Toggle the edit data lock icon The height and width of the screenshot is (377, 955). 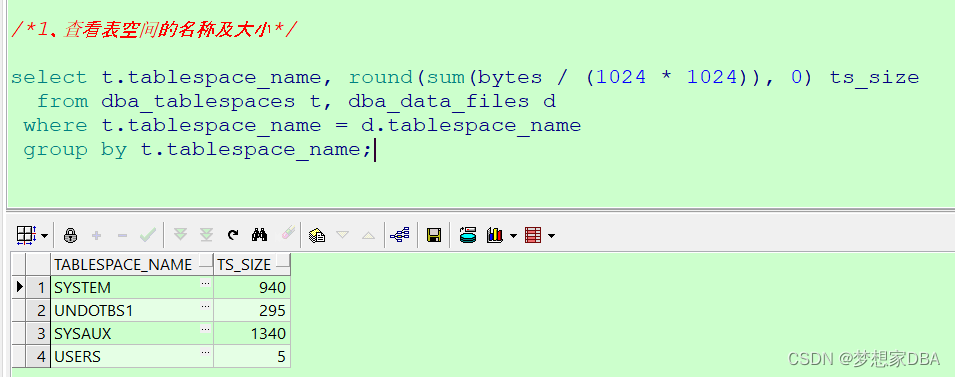(71, 235)
